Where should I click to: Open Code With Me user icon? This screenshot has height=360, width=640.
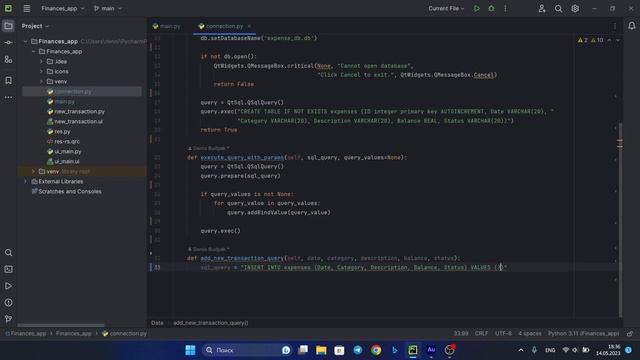(x=542, y=8)
